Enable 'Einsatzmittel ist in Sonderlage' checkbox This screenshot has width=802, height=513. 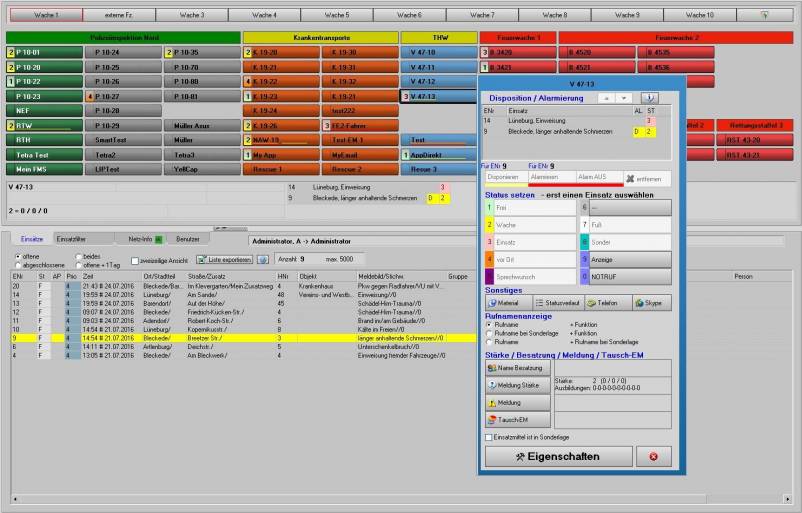coord(488,437)
